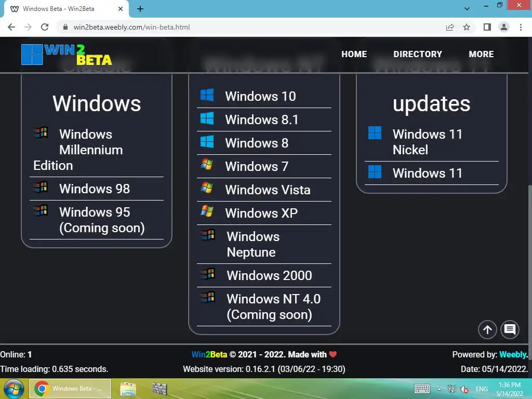Open the MORE navigation menu

[x=481, y=54]
